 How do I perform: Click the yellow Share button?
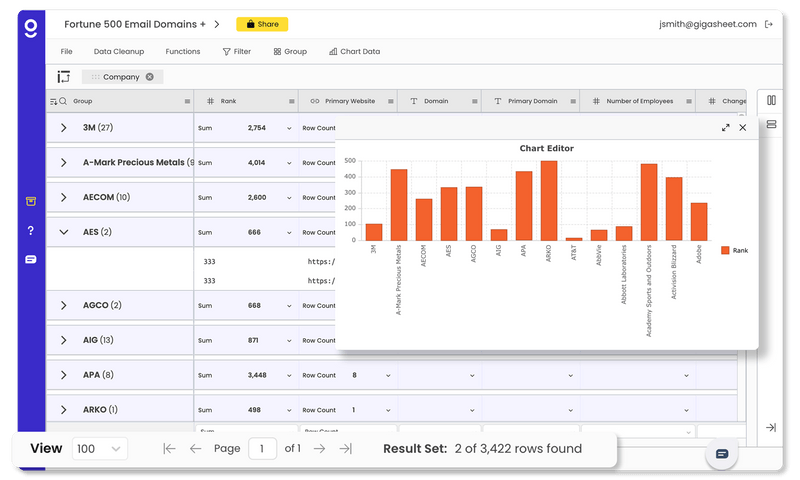(x=262, y=24)
